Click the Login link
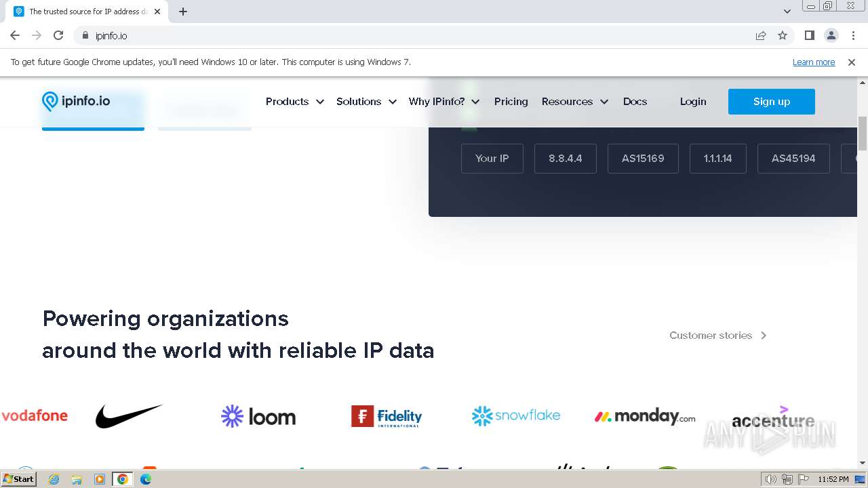This screenshot has height=488, width=868. pos(692,102)
